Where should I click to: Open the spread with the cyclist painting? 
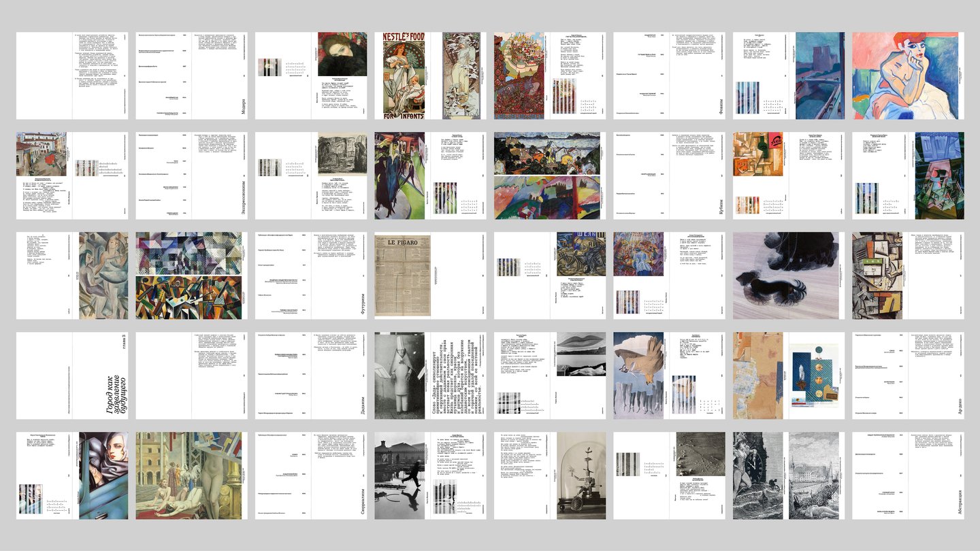coord(550,275)
